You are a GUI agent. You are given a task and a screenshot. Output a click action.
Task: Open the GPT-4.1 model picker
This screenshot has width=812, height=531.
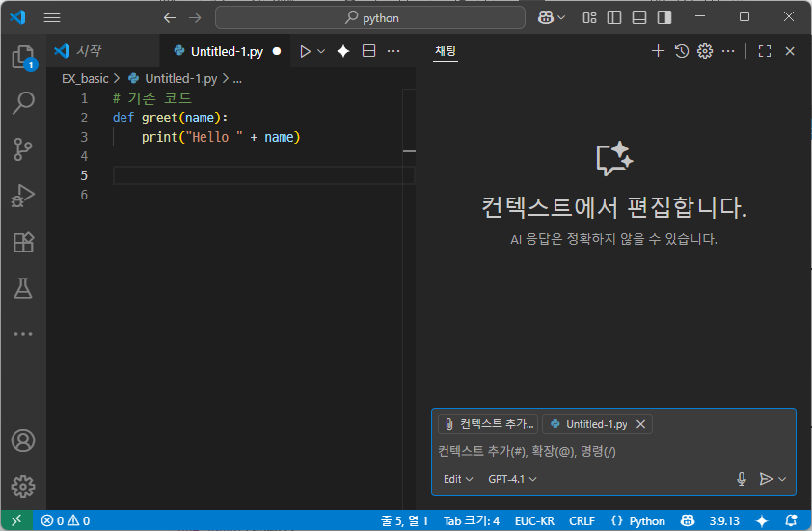(x=512, y=479)
